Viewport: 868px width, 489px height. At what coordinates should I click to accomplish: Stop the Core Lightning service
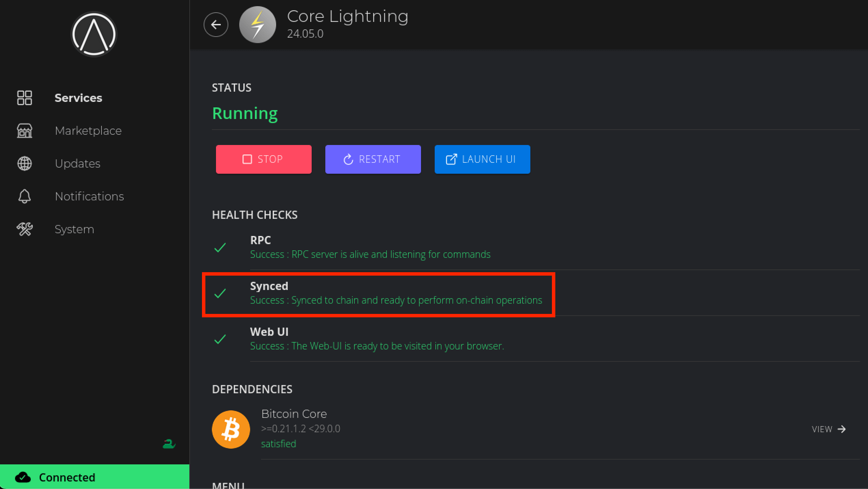pos(263,159)
